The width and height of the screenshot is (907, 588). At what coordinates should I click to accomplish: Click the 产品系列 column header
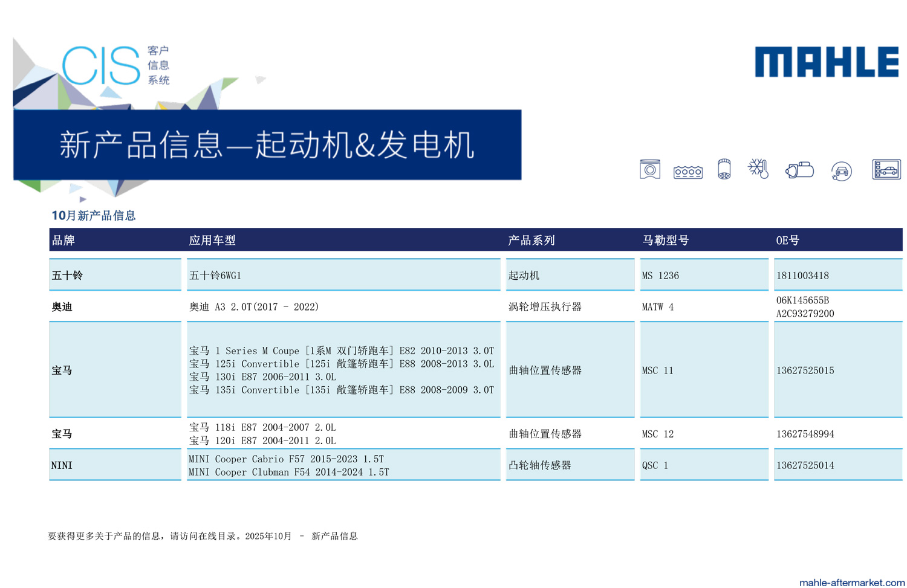click(531, 241)
